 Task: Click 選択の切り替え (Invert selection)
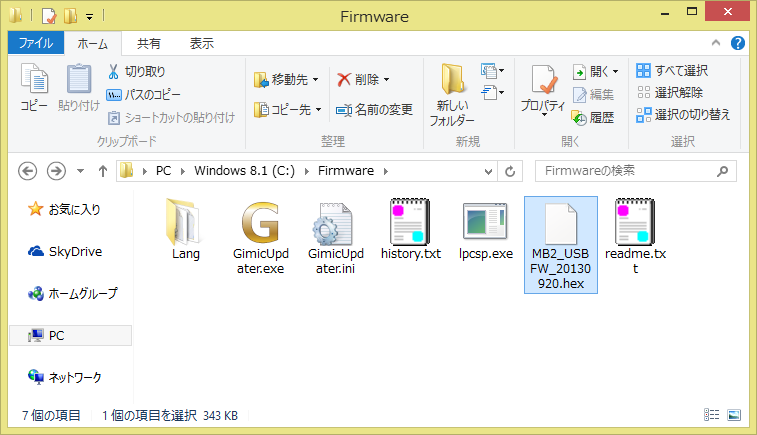683,114
